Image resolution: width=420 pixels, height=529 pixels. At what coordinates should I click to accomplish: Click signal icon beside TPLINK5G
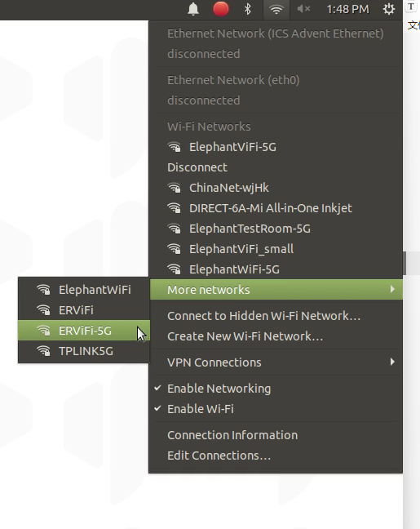43,351
